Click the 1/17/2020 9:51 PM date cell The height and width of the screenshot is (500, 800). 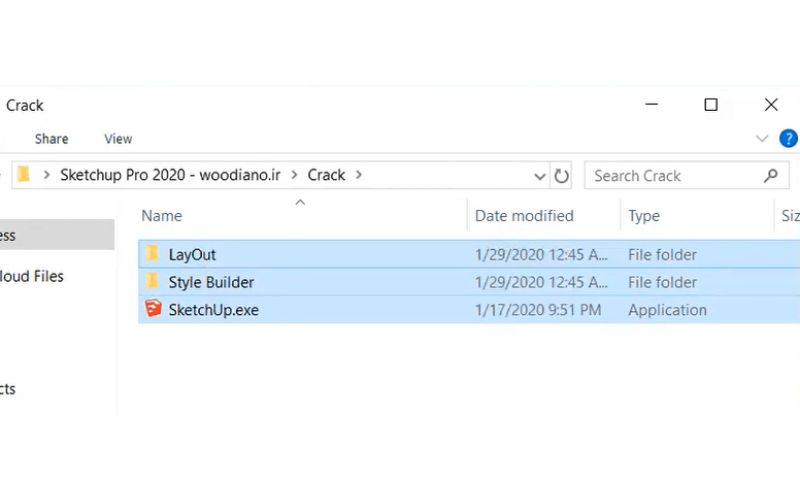pos(538,310)
